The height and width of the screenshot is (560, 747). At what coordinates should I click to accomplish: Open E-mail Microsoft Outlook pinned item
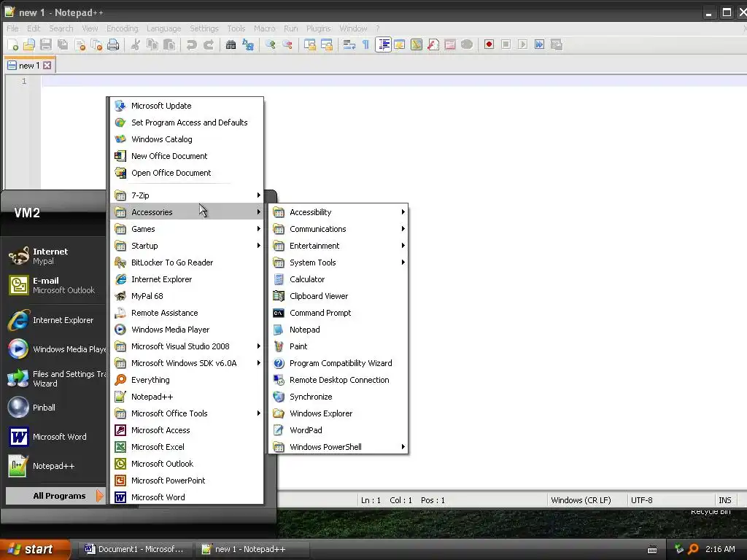tap(55, 285)
